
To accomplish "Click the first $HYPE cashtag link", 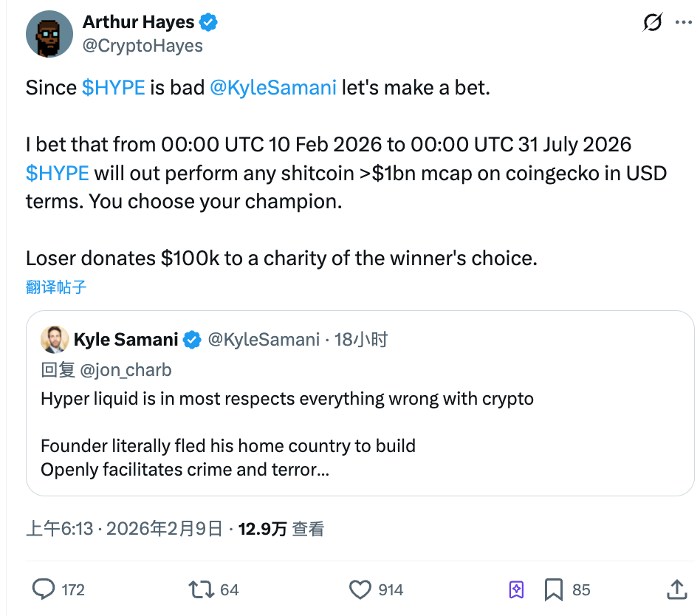I will click(113, 88).
